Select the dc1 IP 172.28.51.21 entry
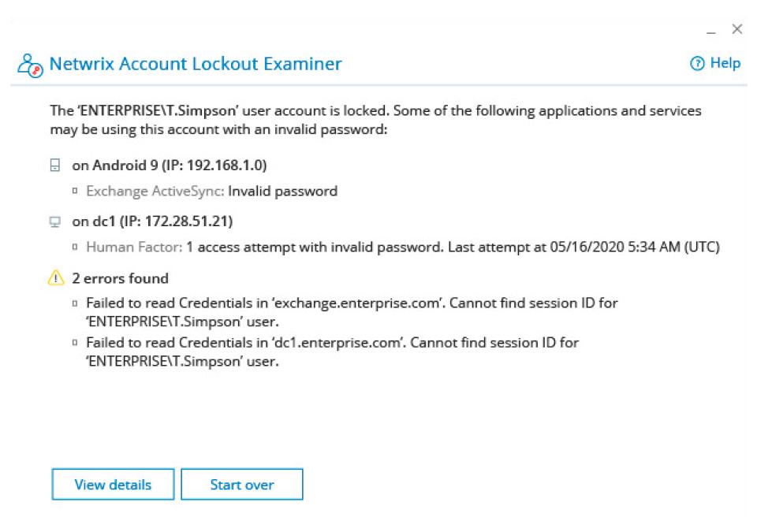The image size is (757, 532). tap(152, 221)
